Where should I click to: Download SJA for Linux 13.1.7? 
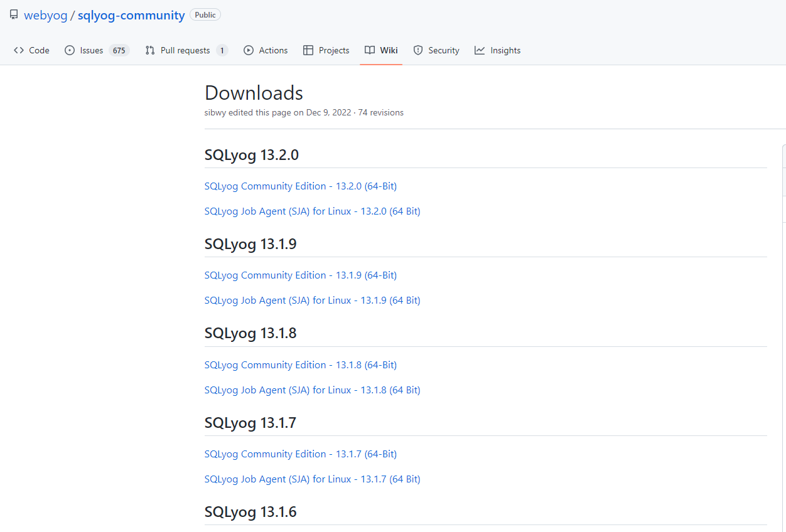click(x=313, y=479)
